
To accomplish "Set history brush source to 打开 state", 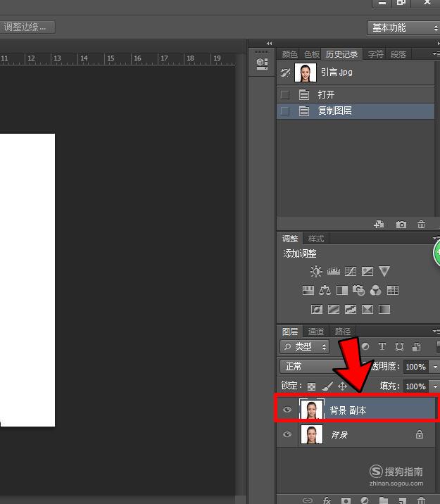I will click(284, 95).
